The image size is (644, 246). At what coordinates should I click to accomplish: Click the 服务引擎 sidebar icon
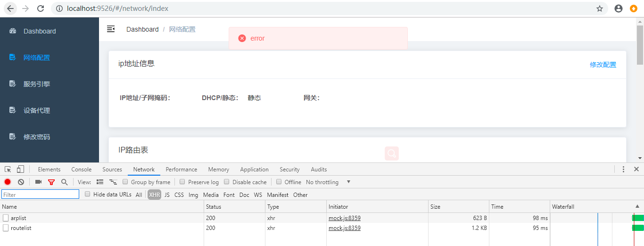(x=13, y=84)
